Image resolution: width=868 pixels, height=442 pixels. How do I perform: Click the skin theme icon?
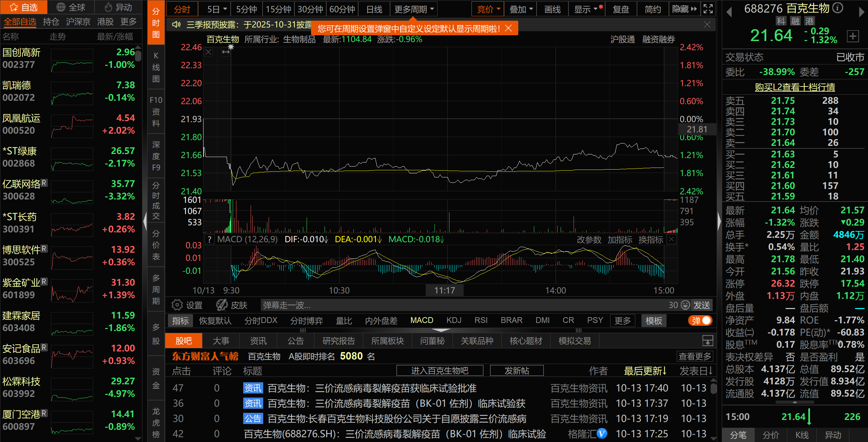[x=222, y=305]
